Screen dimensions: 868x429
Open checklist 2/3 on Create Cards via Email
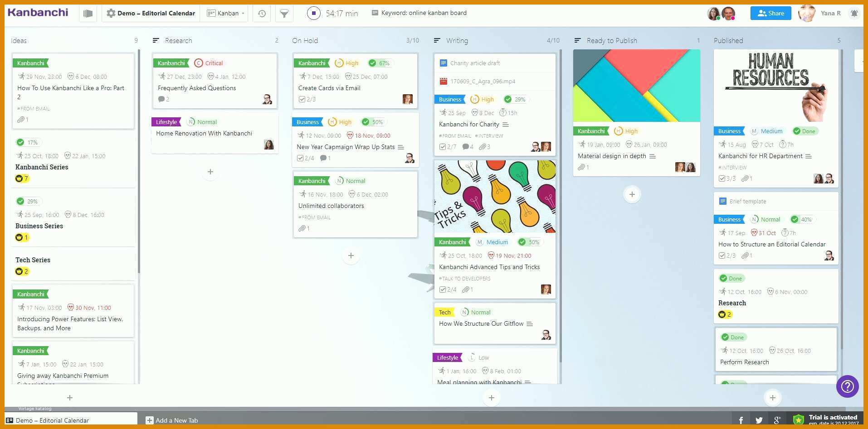pos(307,99)
